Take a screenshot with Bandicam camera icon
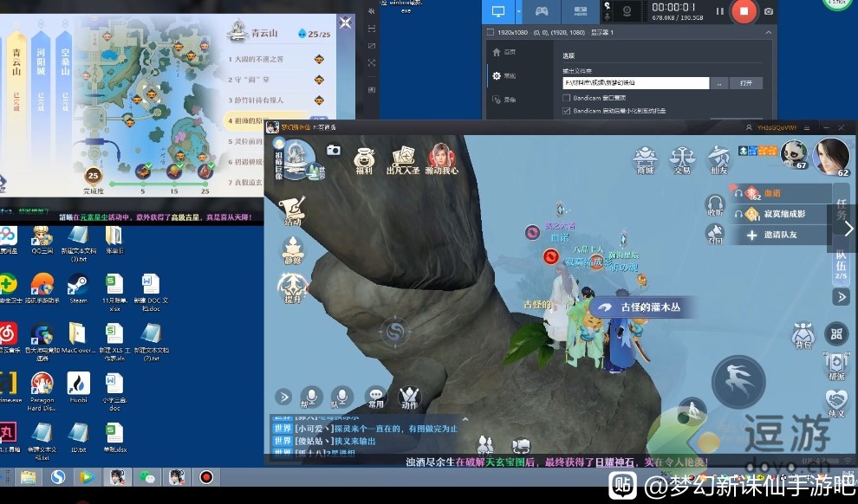Viewport: 858px width, 504px height. coord(769,11)
